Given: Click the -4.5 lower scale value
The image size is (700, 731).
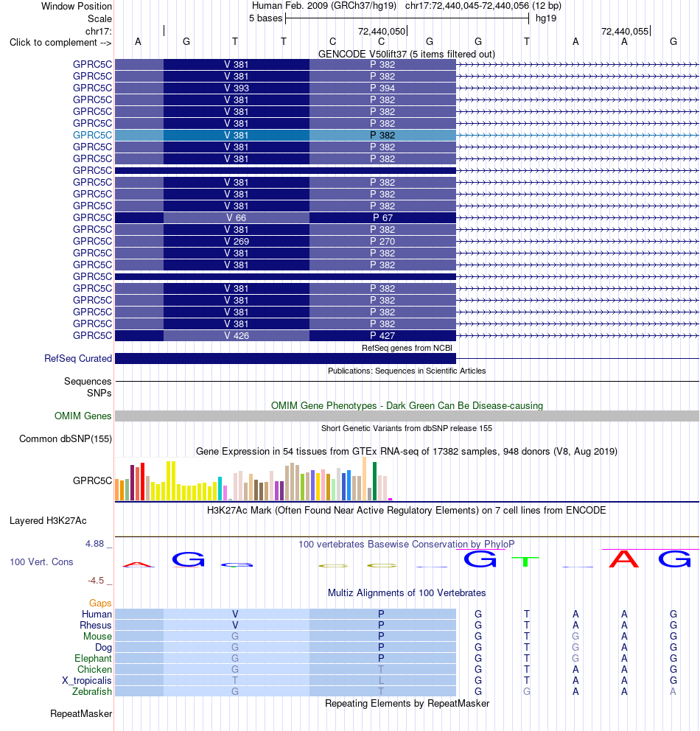Looking at the screenshot, I should pos(96,581).
